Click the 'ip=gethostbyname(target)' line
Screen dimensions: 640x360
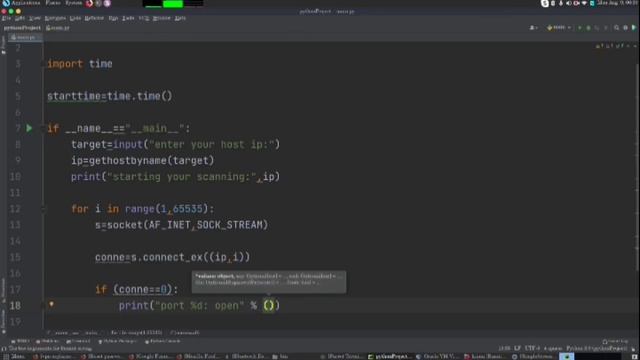click(x=142, y=161)
